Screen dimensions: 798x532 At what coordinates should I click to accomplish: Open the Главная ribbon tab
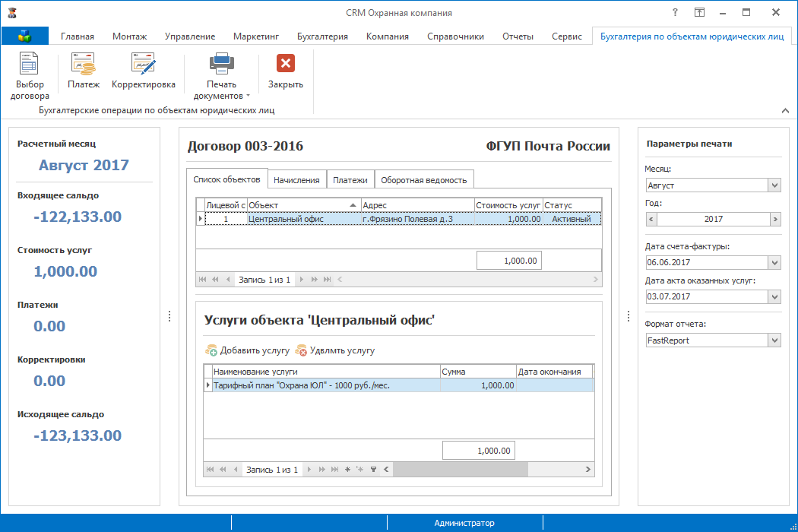click(x=78, y=36)
